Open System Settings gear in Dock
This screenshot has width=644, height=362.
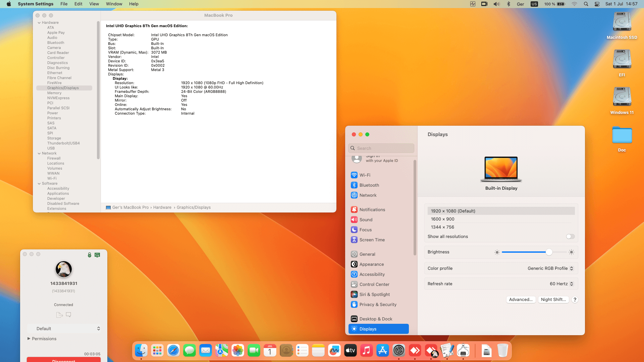point(399,351)
